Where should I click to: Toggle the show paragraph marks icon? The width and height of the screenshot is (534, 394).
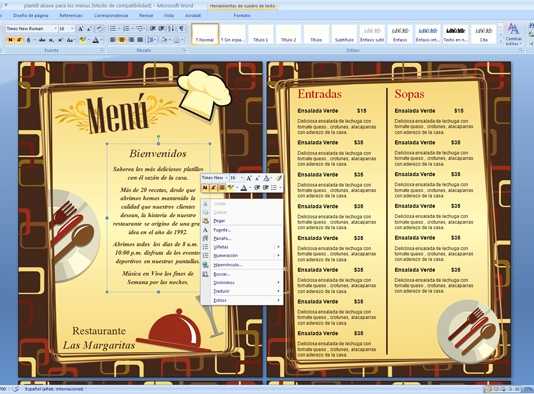(x=181, y=29)
